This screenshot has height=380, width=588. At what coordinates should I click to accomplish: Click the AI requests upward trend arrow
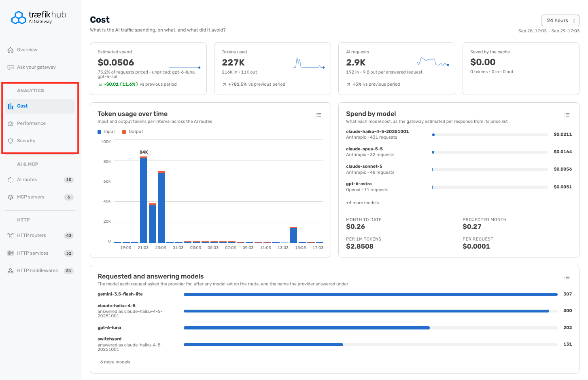click(x=348, y=84)
